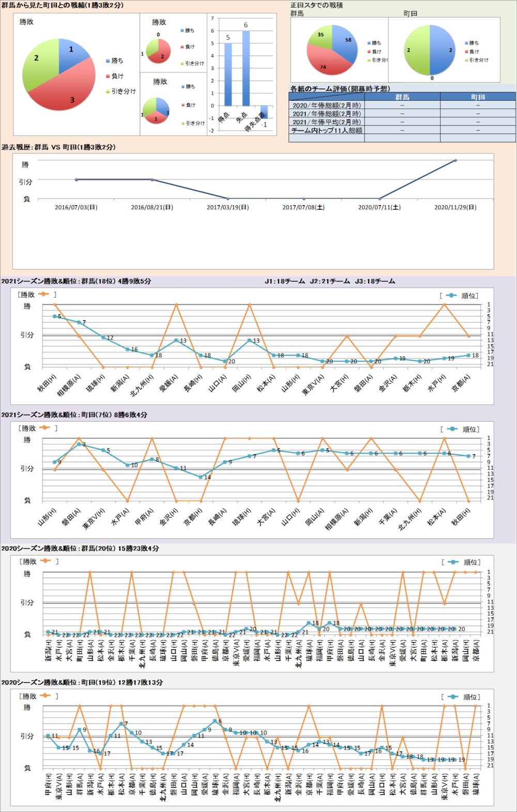Click the teal 順位 legend marker in the 2020 町田 chart
Screen dimensions: 517x812
453,697
